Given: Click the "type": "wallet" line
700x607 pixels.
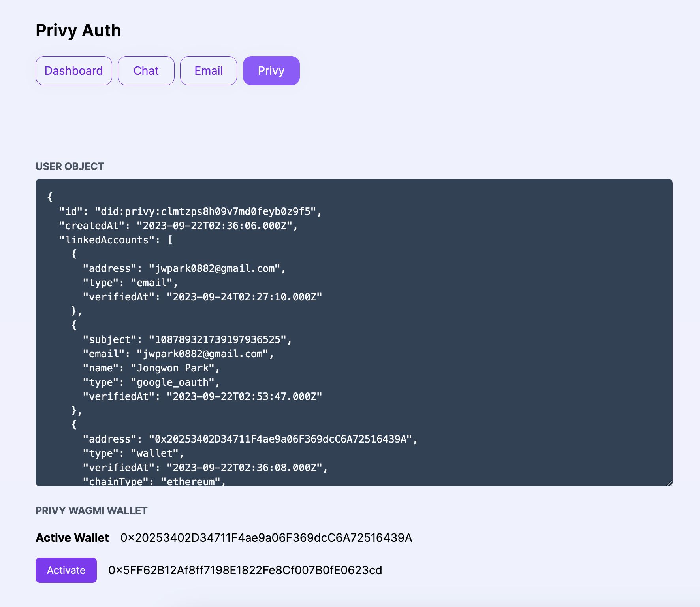Looking at the screenshot, I should (x=133, y=453).
